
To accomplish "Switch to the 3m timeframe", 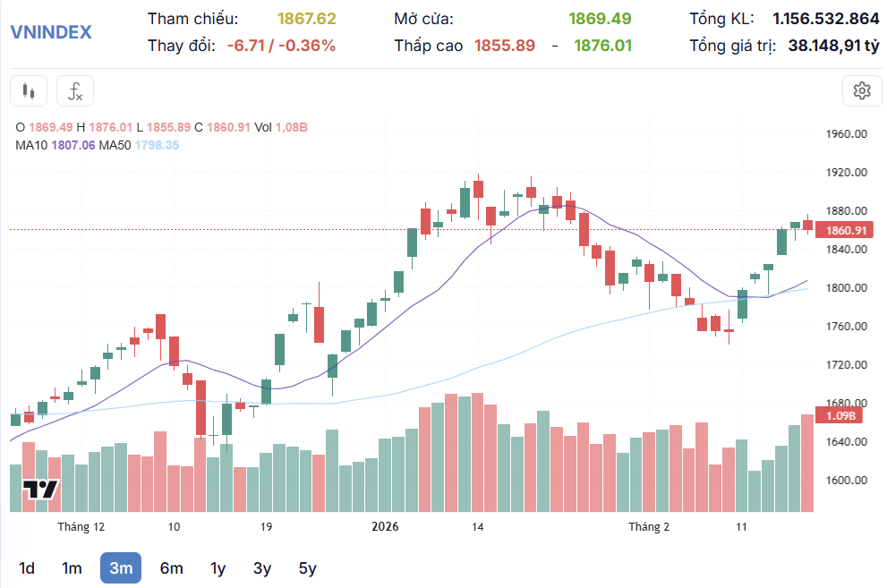I will [121, 568].
